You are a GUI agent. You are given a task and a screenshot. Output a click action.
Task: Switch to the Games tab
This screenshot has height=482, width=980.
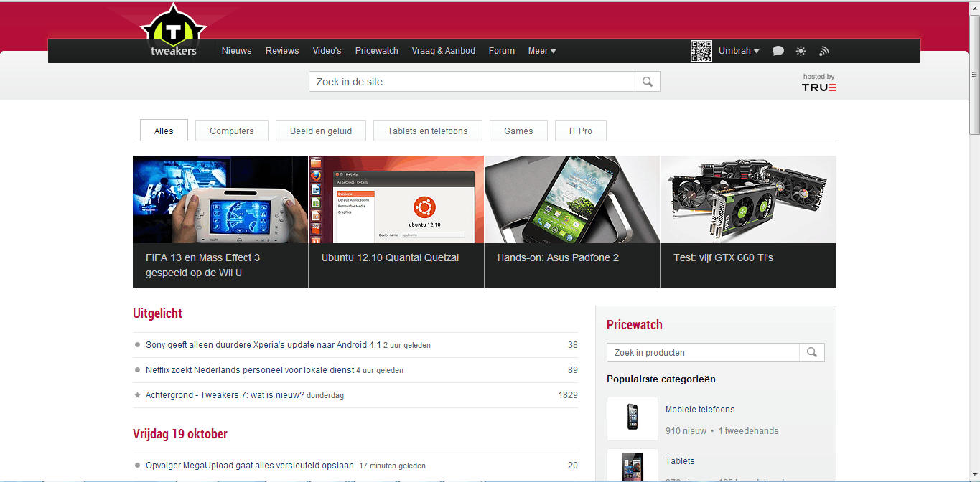518,131
